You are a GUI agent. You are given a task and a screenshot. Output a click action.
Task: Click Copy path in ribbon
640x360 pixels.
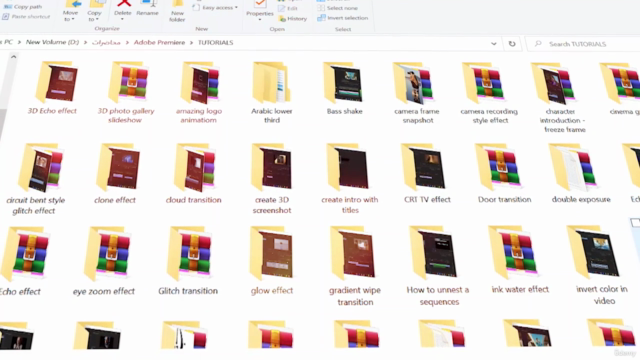tap(23, 7)
